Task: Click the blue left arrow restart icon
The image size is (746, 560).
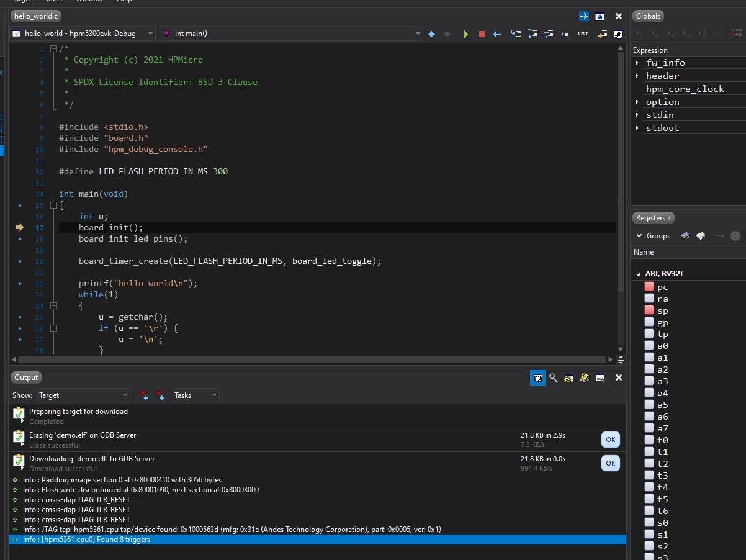Action: 497,34
